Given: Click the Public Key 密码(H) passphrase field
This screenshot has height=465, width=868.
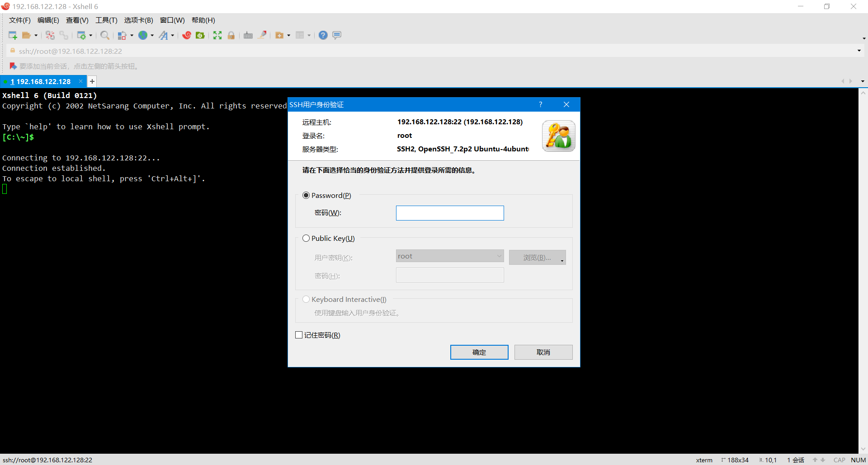Looking at the screenshot, I should click(450, 275).
